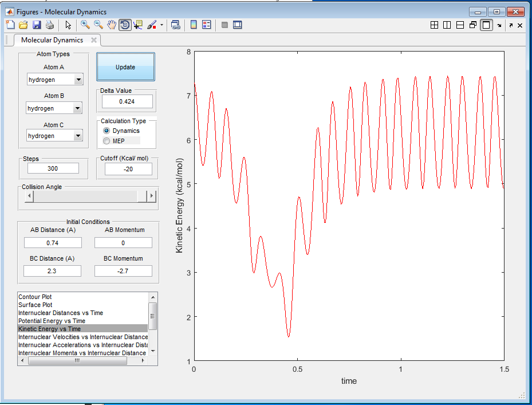Viewport: 532px width, 405px height.
Task: Switch to the Molecular Dynamics tab
Action: 52,40
